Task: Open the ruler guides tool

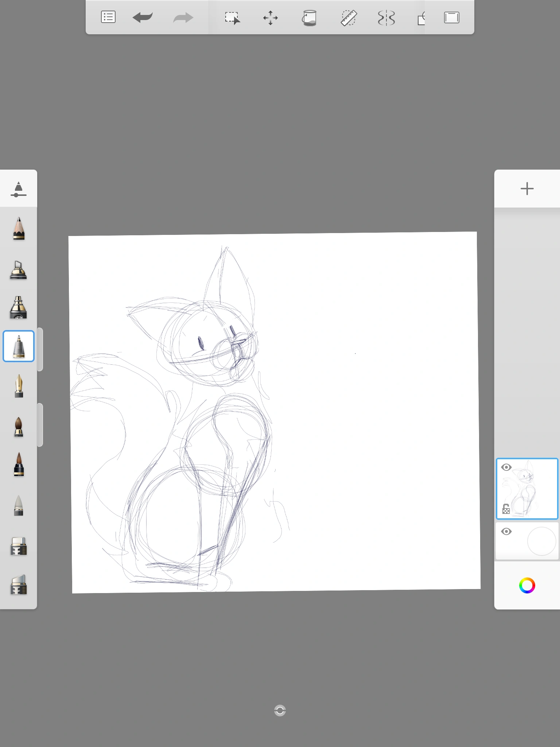Action: point(349,18)
